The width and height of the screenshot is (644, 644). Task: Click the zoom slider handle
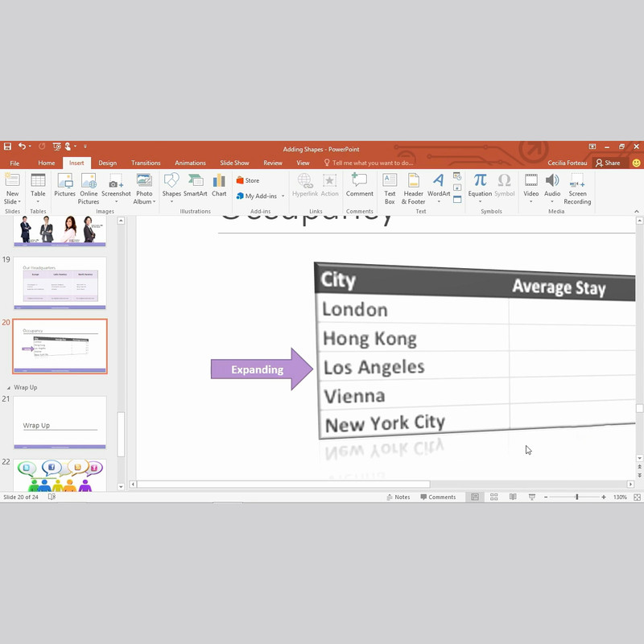(576, 497)
